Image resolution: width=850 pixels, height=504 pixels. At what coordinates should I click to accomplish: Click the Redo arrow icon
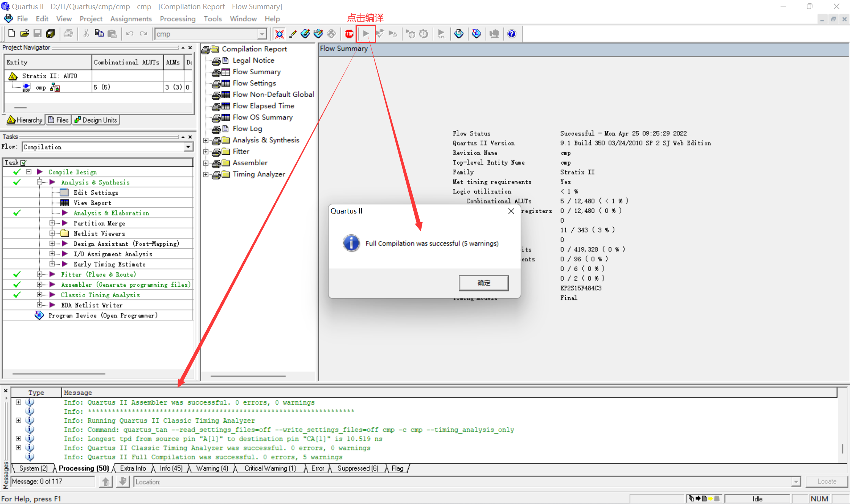[143, 34]
